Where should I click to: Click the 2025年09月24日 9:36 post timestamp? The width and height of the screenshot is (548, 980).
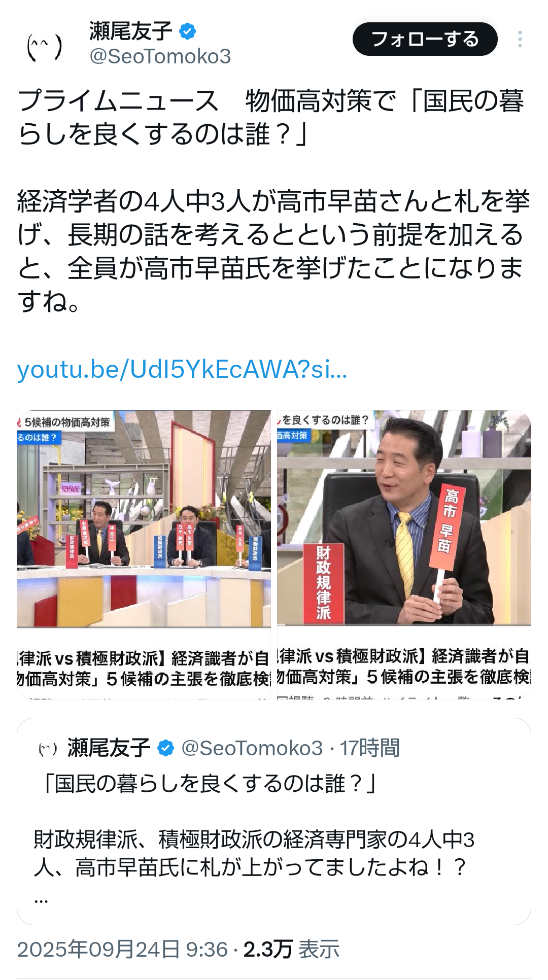(122, 949)
